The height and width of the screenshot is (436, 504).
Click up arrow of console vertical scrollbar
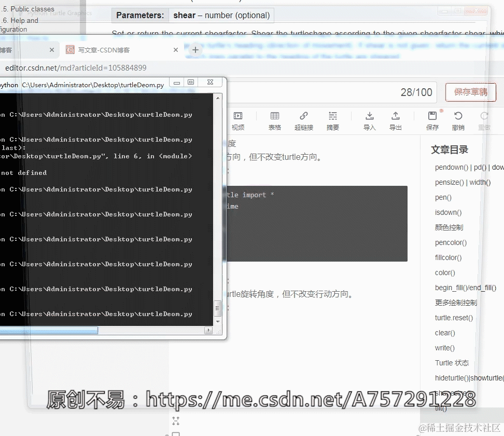[x=218, y=98]
